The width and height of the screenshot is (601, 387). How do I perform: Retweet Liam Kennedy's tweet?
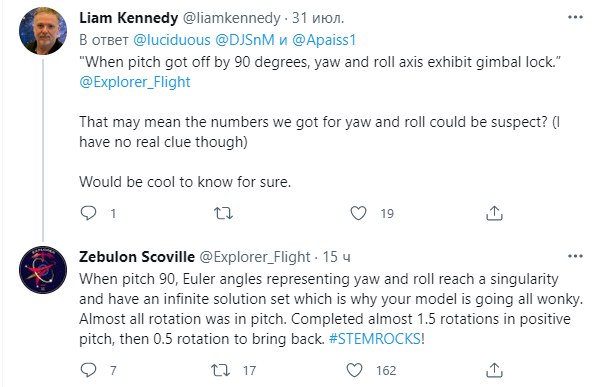coord(223,213)
